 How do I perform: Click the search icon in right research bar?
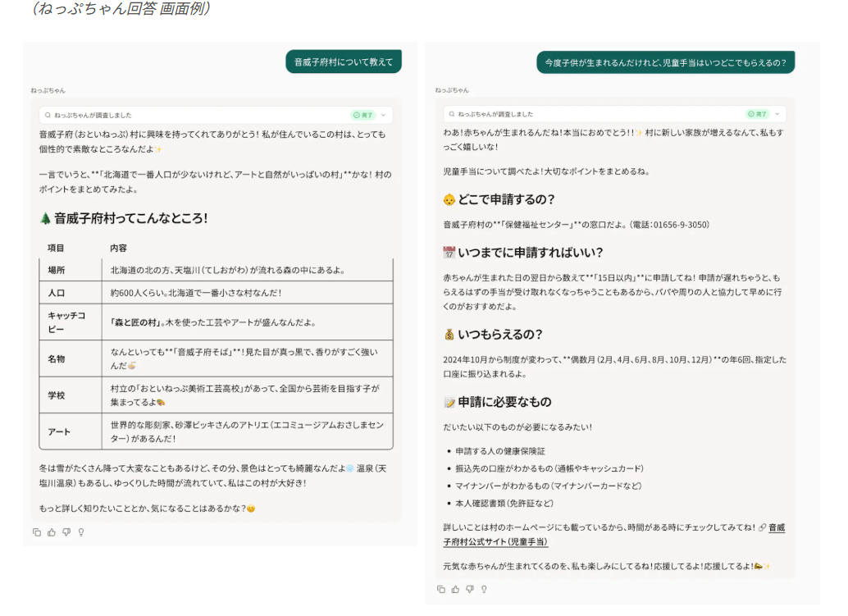[x=452, y=115]
